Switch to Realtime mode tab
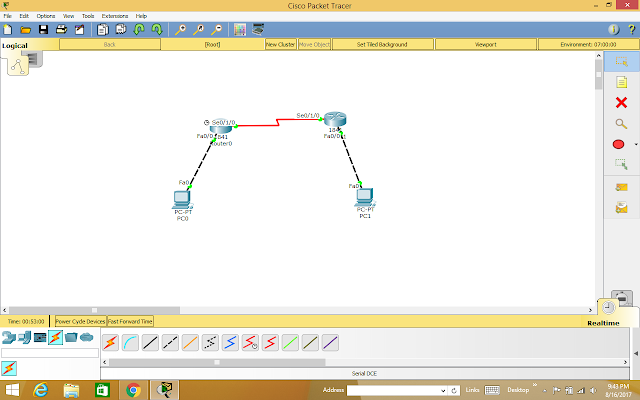The width and height of the screenshot is (640, 400). click(x=603, y=323)
